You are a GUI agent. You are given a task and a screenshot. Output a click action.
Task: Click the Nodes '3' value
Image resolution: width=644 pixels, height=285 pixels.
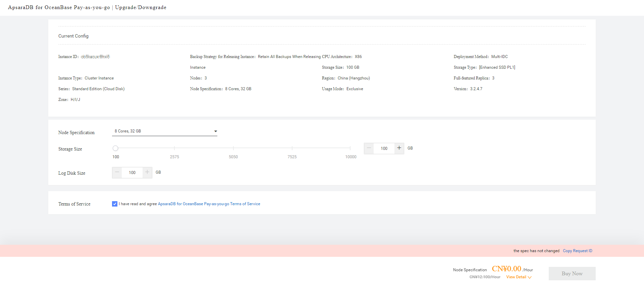pos(206,78)
